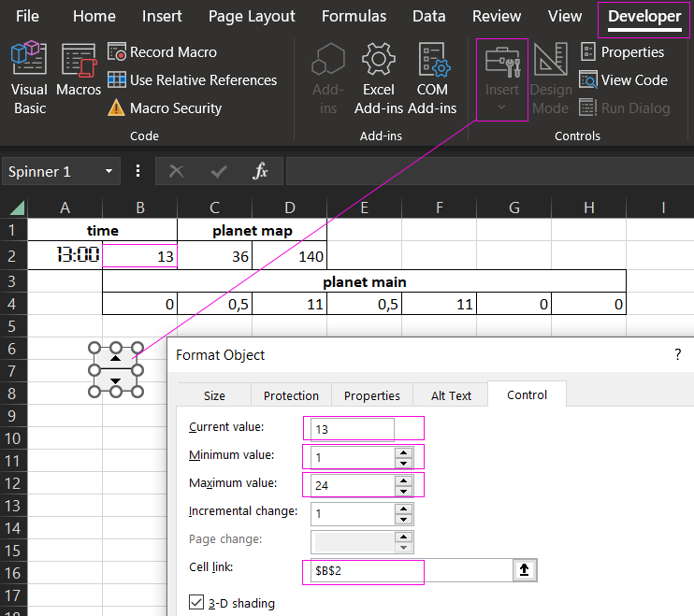
Task: Click the spinner control's down arrow on sheet
Action: point(115,380)
